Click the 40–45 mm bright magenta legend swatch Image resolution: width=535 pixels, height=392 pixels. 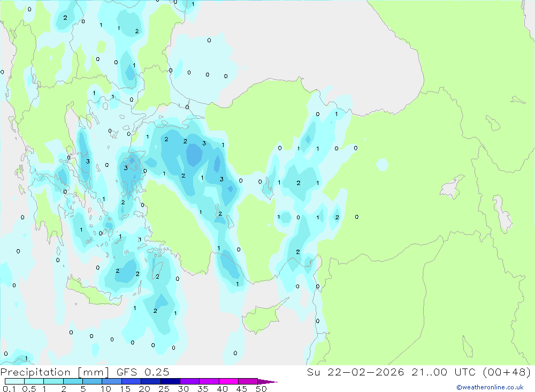tap(228, 381)
